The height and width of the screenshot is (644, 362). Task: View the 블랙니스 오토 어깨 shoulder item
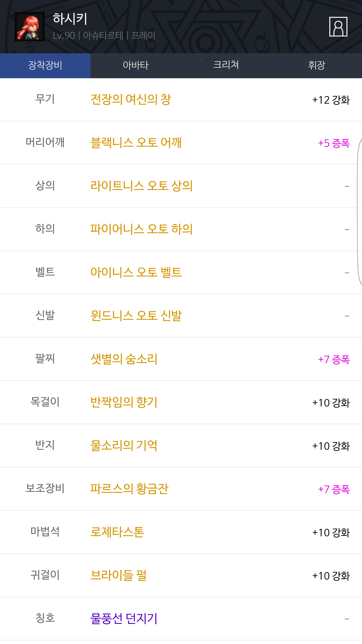click(x=136, y=143)
